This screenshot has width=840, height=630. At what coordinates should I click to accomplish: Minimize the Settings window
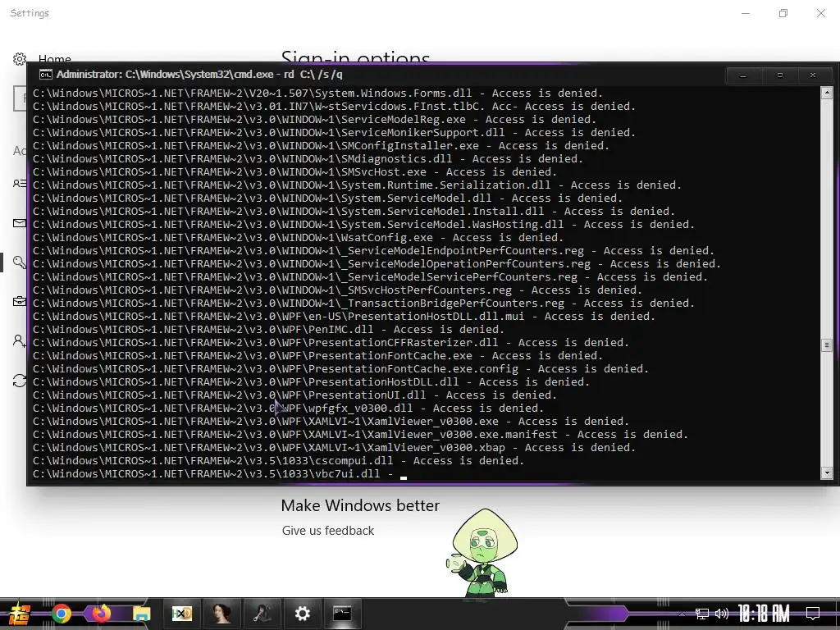tap(746, 13)
